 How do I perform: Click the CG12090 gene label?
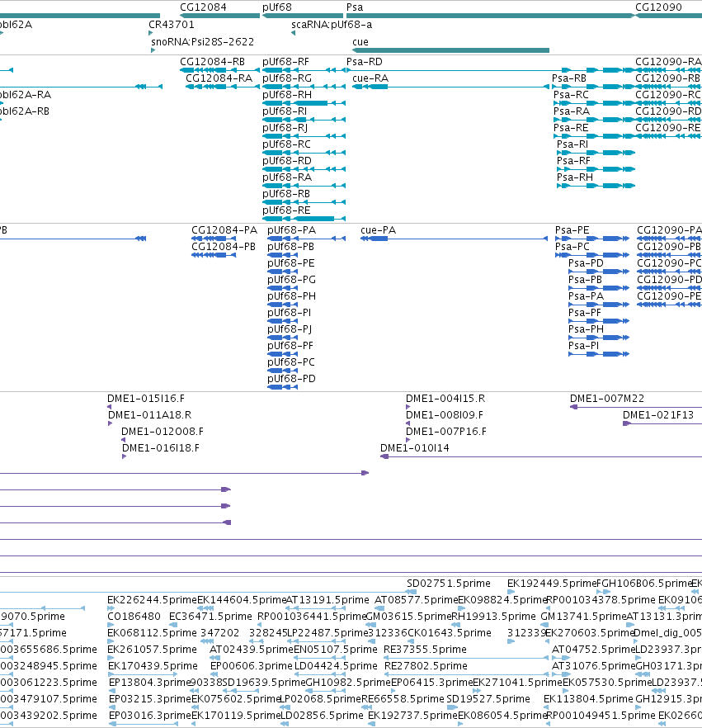(658, 7)
